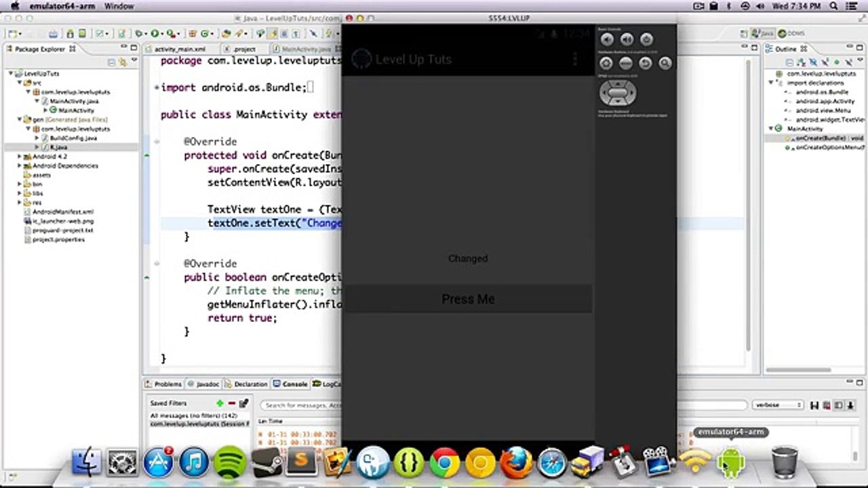The height and width of the screenshot is (488, 868).
Task: Collapse the src folder
Action: pos(20,82)
